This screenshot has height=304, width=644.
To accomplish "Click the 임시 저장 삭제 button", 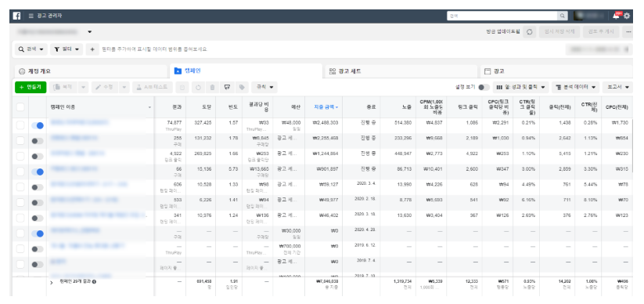I will click(559, 31).
